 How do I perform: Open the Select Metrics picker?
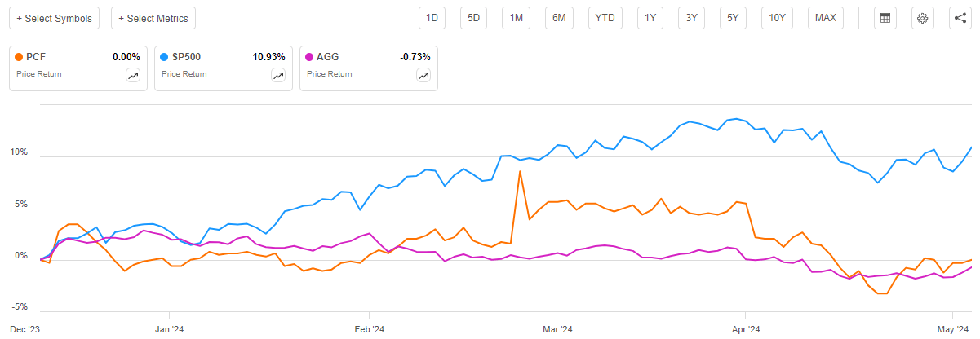pyautogui.click(x=153, y=18)
